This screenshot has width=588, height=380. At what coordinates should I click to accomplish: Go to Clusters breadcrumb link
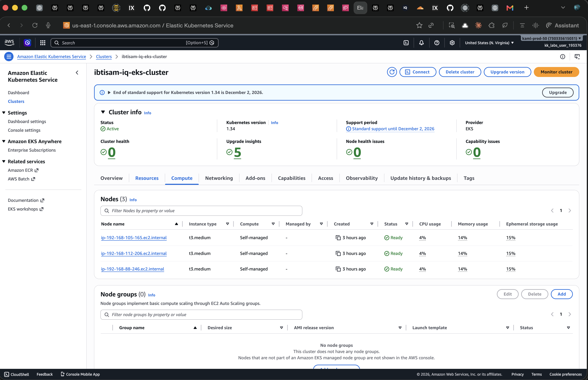tap(104, 56)
